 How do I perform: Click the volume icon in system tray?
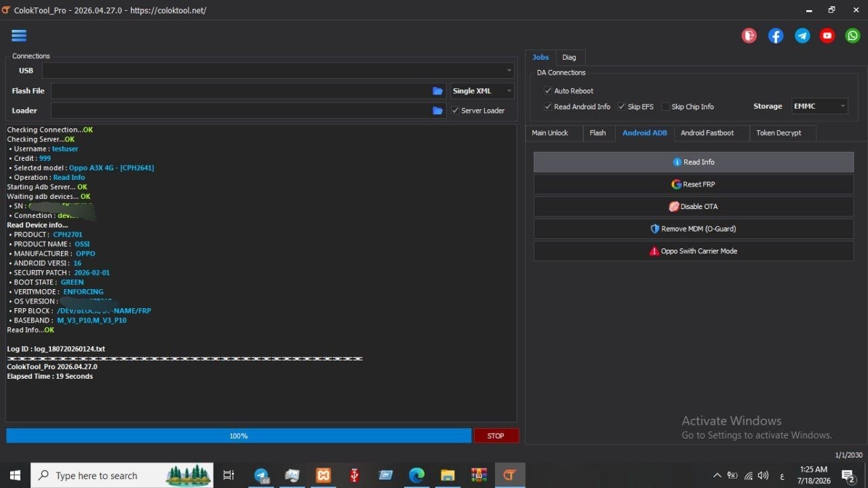pyautogui.click(x=763, y=476)
